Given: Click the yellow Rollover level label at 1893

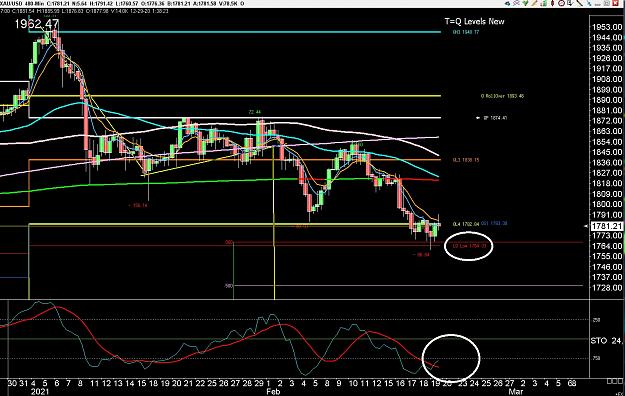Looking at the screenshot, I should [502, 96].
